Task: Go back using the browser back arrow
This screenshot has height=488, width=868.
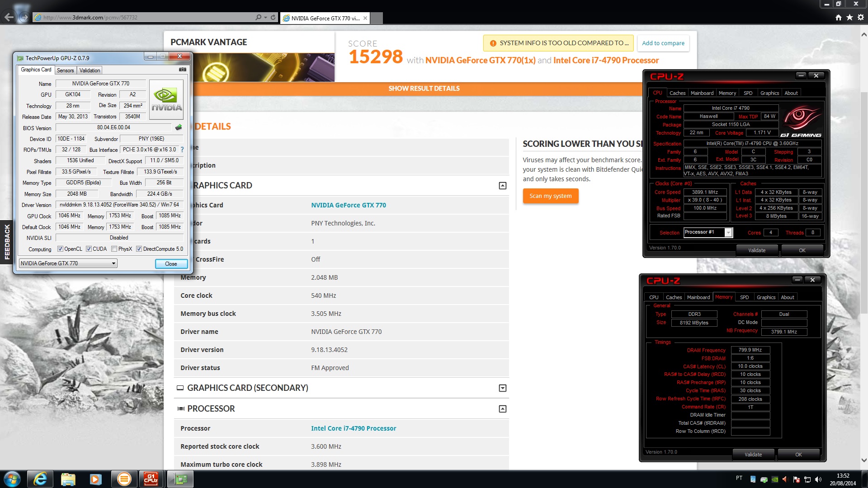Action: point(9,17)
